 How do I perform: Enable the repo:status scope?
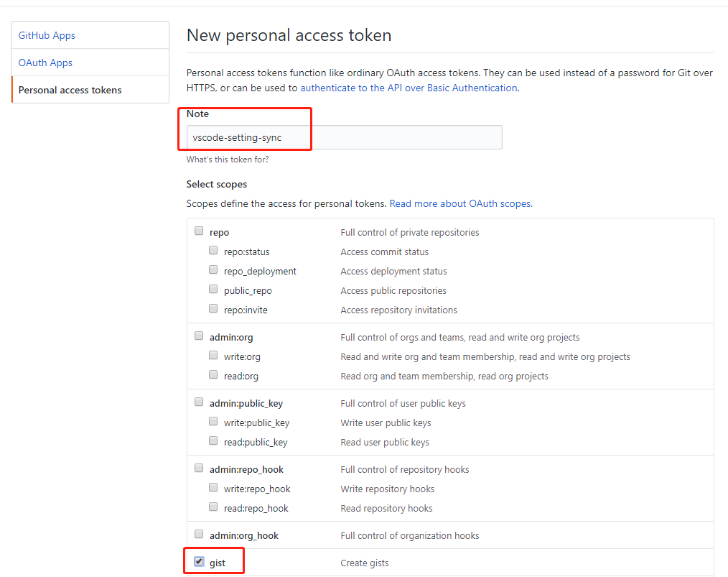[x=213, y=251]
